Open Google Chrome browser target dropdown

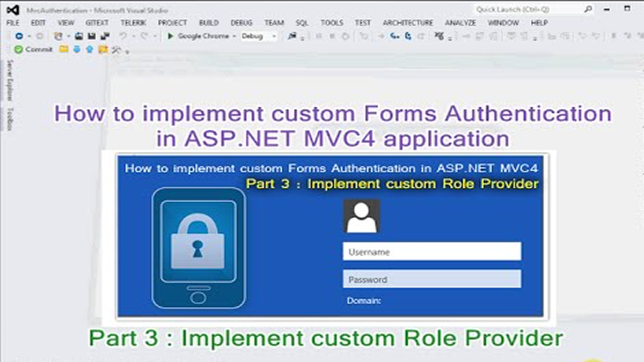click(235, 36)
